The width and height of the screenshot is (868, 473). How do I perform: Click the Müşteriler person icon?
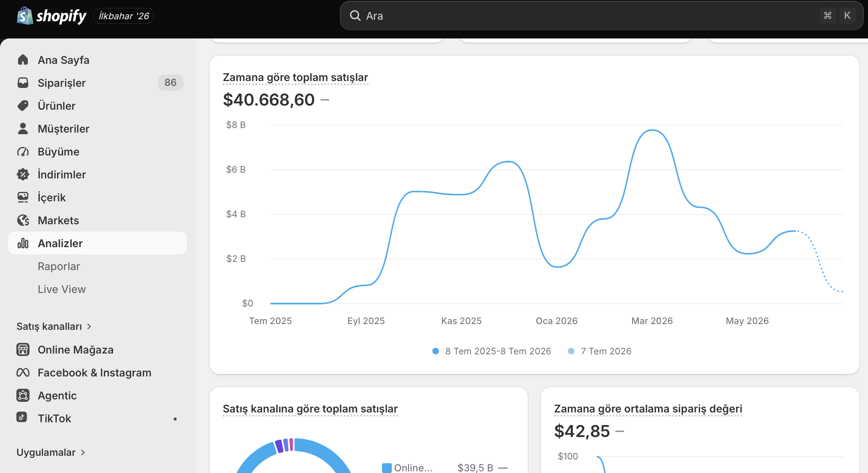click(x=23, y=128)
